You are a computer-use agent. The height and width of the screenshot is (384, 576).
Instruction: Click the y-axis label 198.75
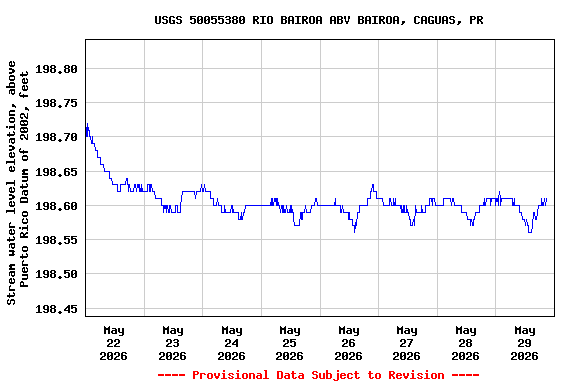[x=56, y=103]
